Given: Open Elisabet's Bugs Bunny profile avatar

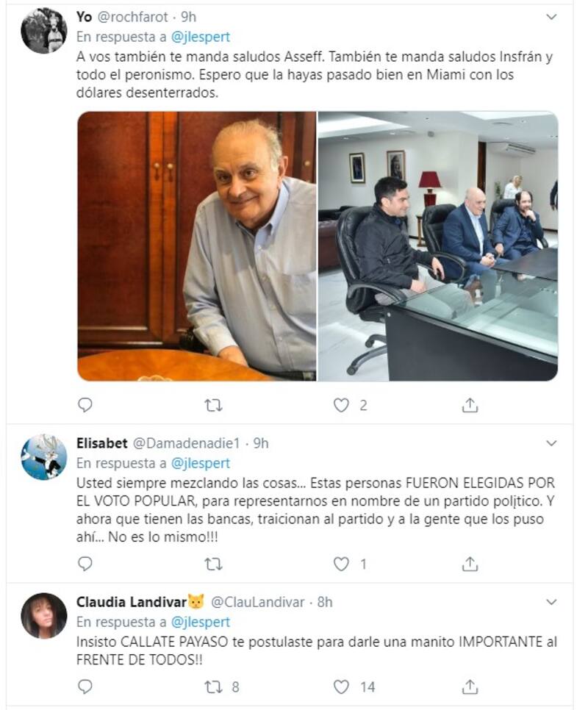Looking at the screenshot, I should click(44, 457).
